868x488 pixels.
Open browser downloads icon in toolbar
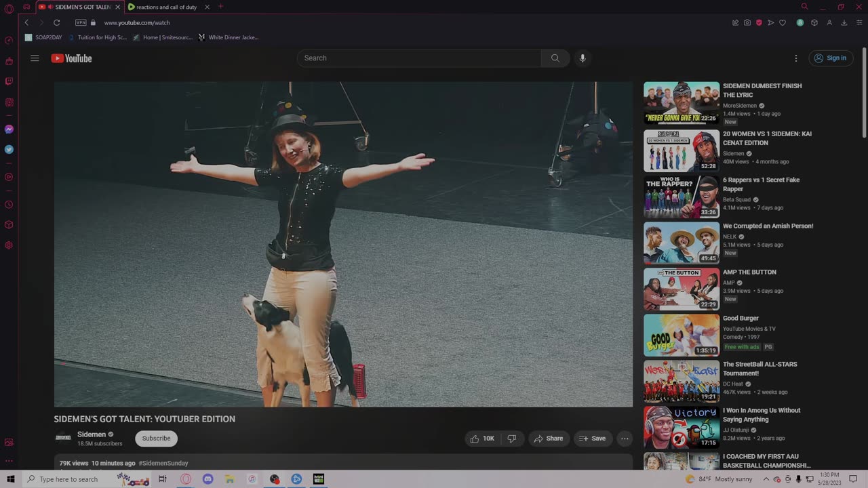pos(844,22)
